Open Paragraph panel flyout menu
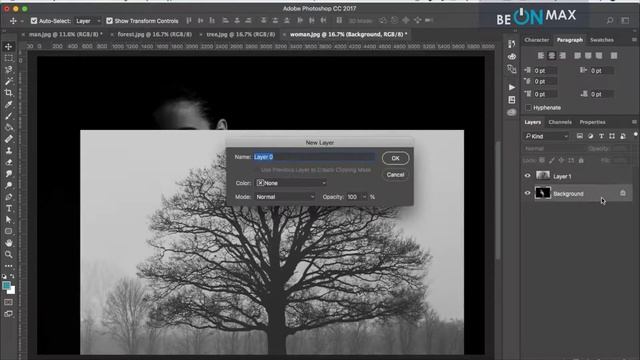The height and width of the screenshot is (360, 640). 634,40
